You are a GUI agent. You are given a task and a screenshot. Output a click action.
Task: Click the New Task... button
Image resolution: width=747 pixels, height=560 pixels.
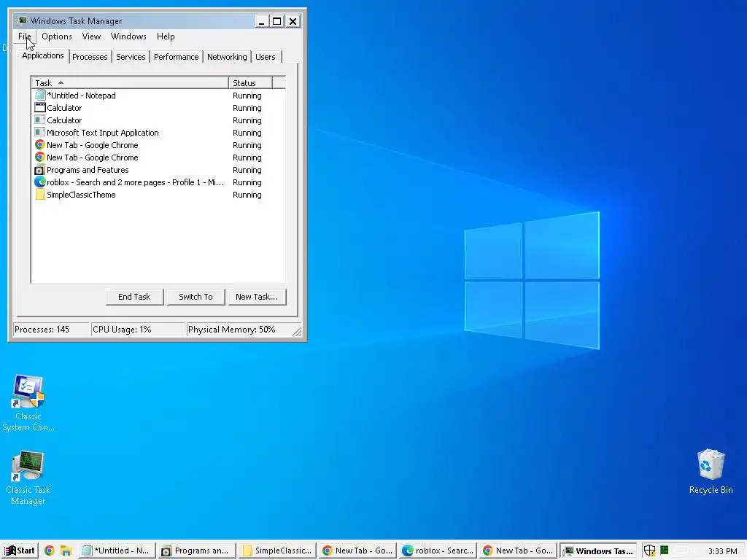(x=257, y=297)
